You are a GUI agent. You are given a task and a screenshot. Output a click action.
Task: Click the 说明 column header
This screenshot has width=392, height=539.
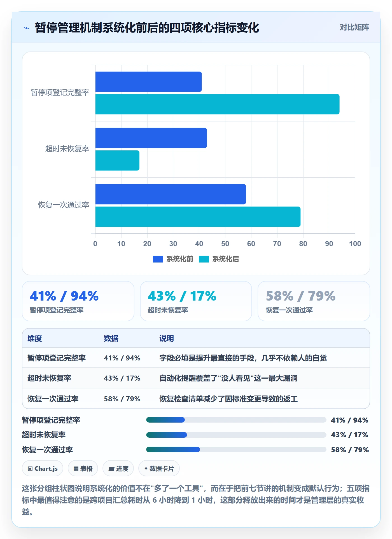click(167, 338)
